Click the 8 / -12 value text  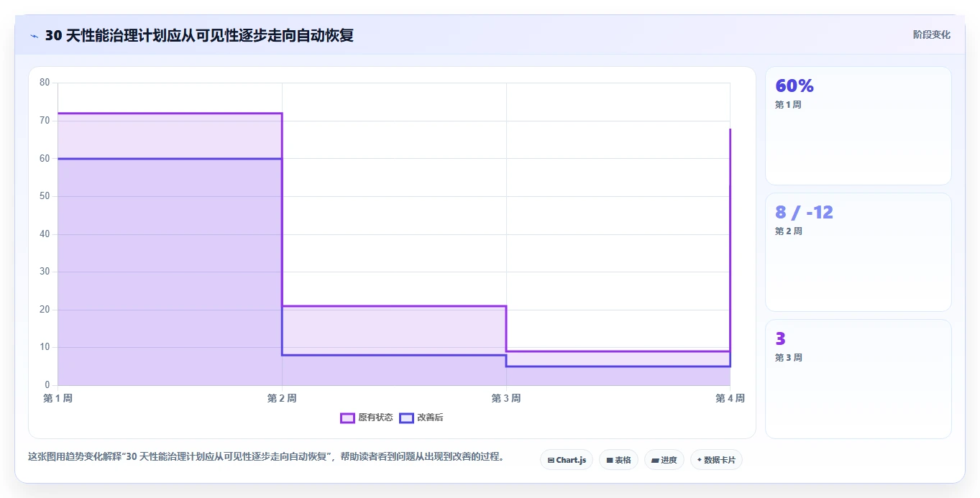coord(804,213)
